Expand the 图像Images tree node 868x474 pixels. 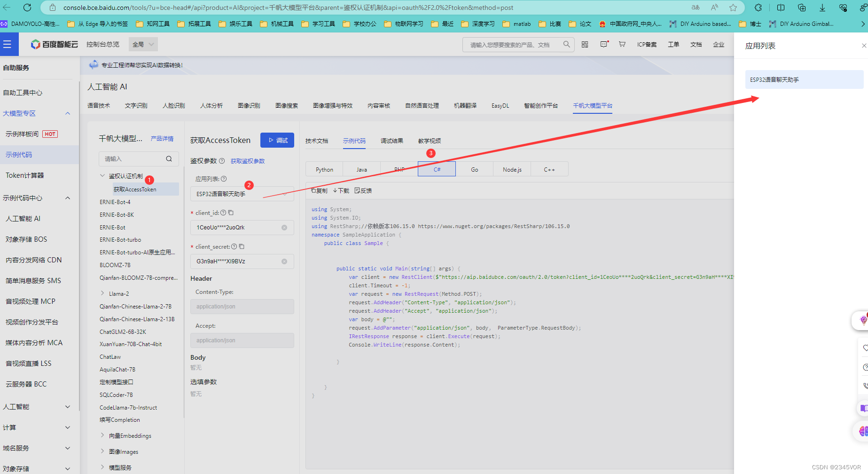click(102, 451)
